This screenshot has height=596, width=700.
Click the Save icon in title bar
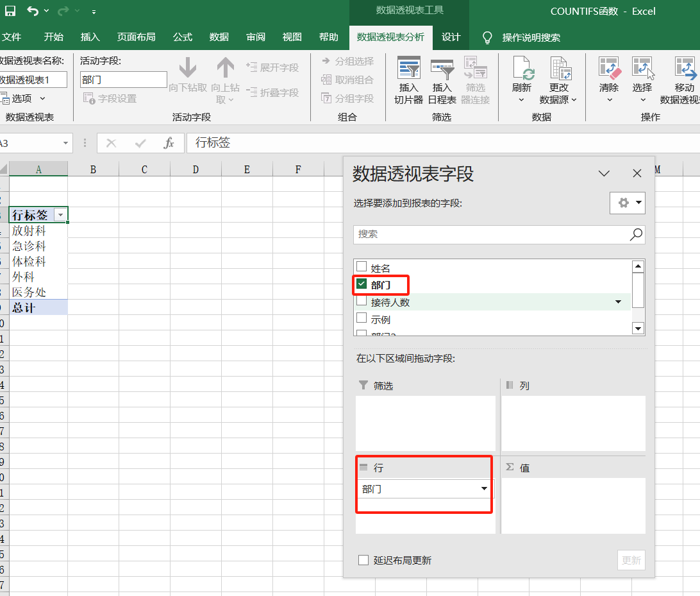(x=10, y=11)
